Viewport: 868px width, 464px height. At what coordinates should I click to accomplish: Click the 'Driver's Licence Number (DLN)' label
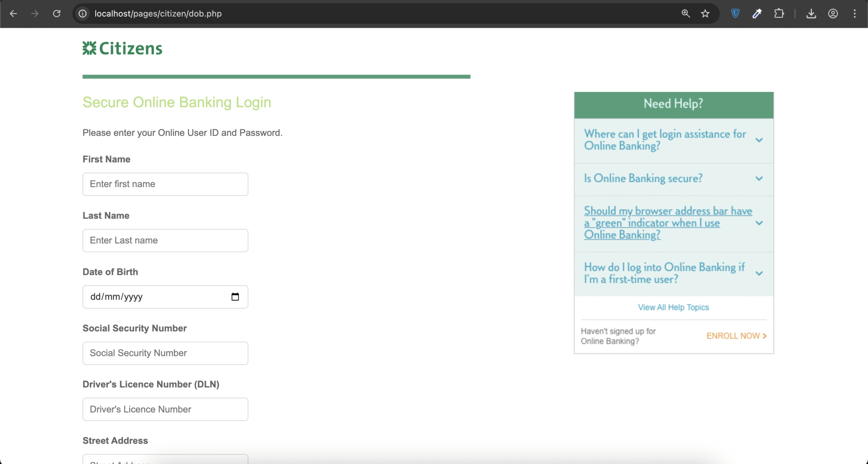pyautogui.click(x=151, y=384)
